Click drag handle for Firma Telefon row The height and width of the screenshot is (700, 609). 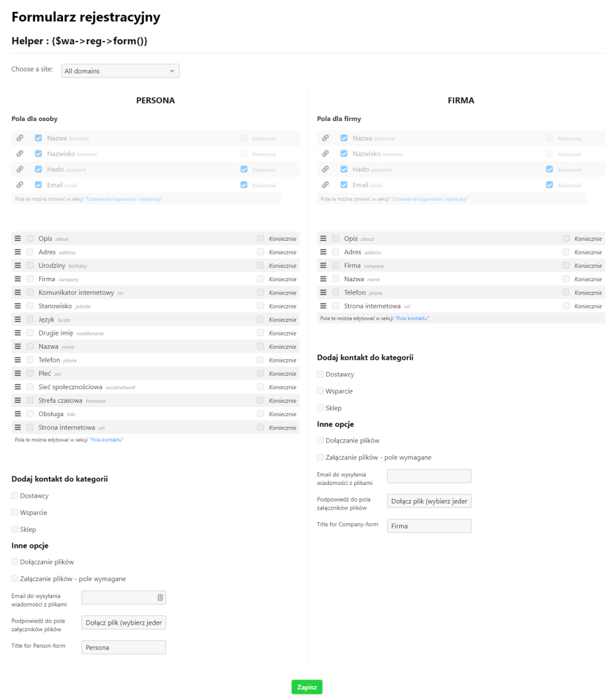tap(324, 292)
